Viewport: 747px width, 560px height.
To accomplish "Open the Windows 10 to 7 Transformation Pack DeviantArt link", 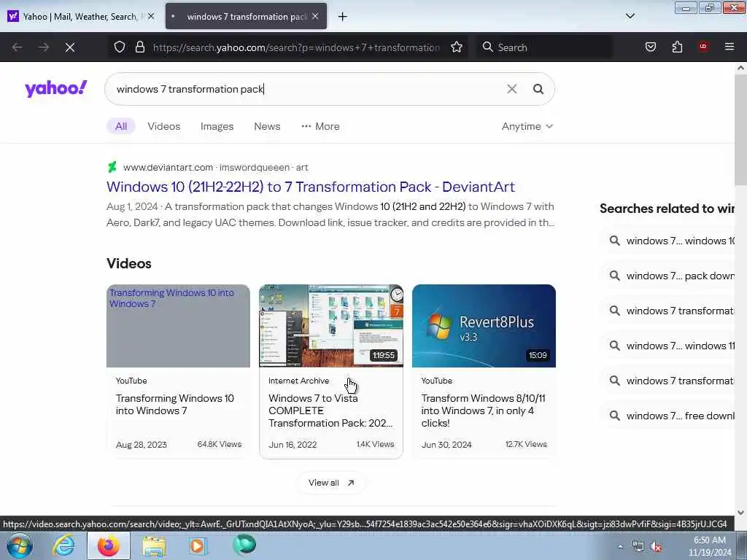I will coord(311,187).
